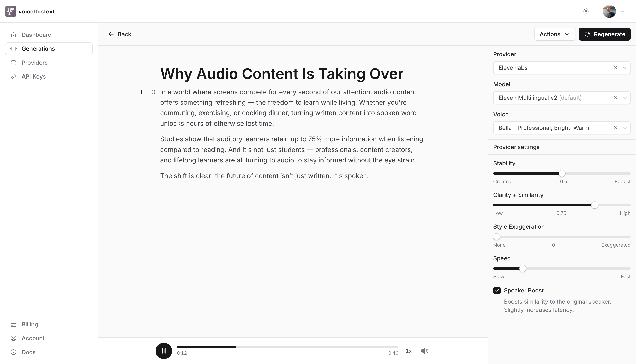Collapse the Provider settings section
Image resolution: width=636 pixels, height=364 pixels.
tap(627, 147)
